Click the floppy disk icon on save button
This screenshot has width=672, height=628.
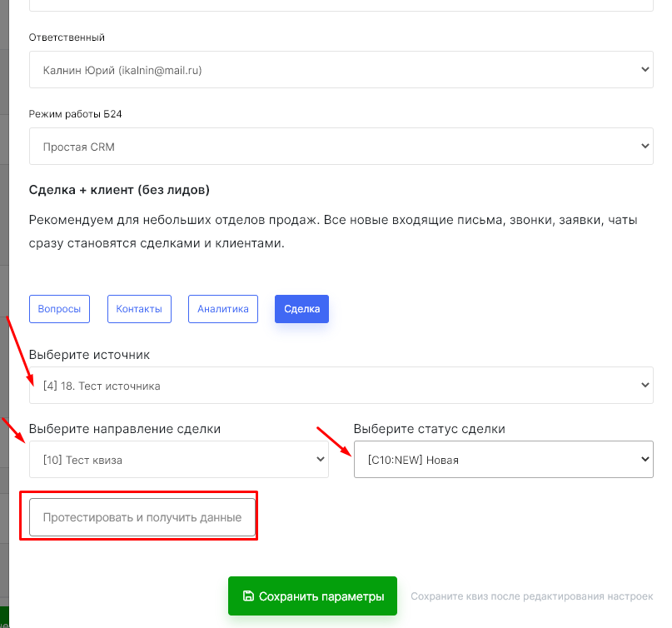248,596
